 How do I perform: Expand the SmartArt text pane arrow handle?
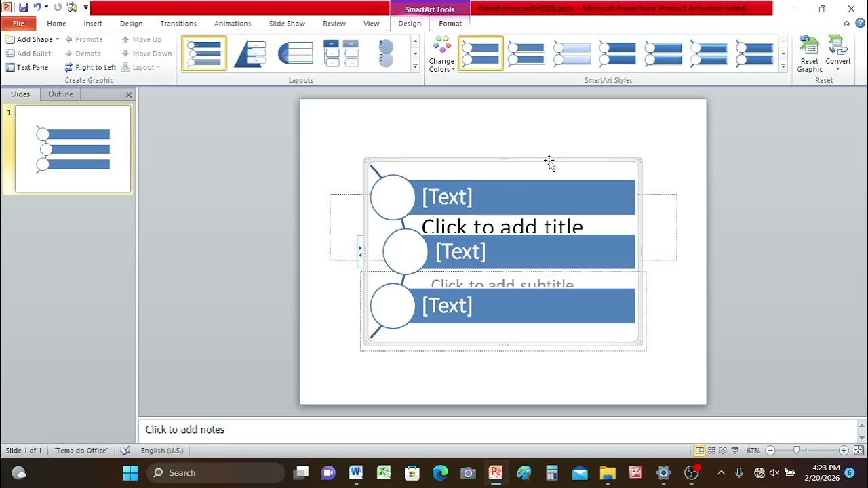coord(360,251)
